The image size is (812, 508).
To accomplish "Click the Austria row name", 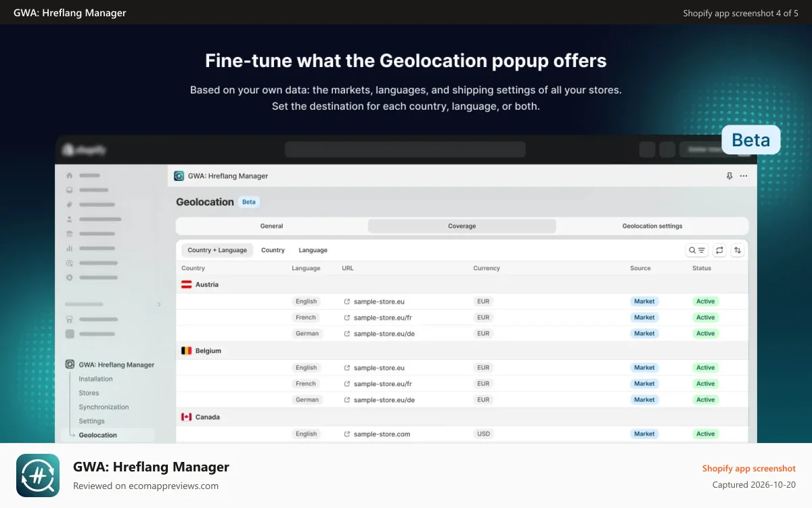I will [207, 284].
